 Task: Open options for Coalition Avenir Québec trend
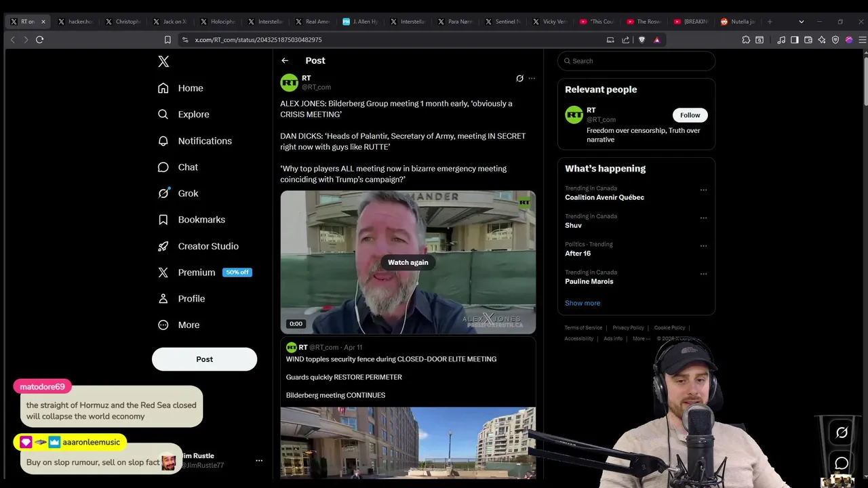703,190
